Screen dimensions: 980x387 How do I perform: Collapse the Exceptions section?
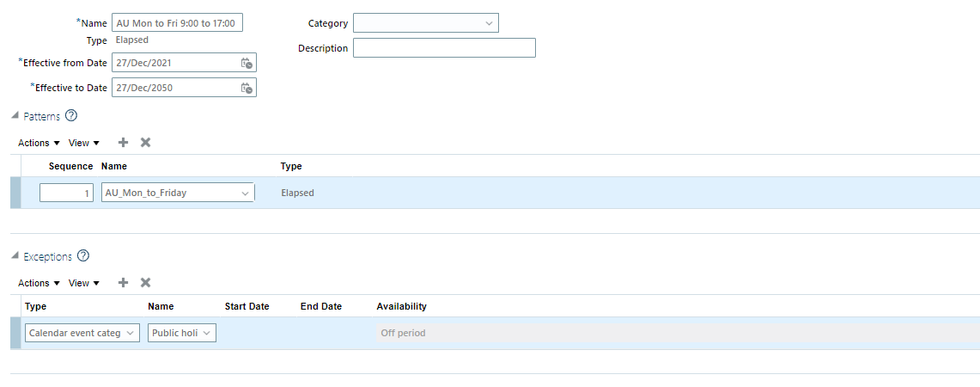15,256
